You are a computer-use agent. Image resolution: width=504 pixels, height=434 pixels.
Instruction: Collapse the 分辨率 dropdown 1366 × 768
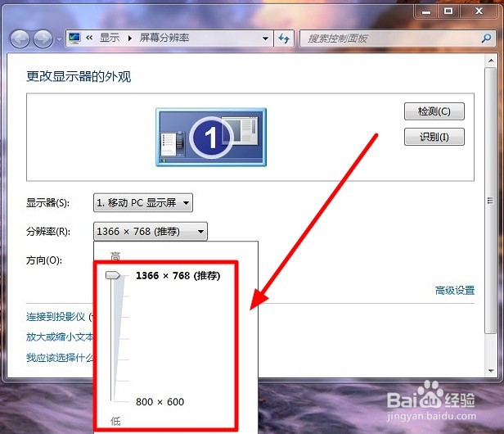click(151, 231)
